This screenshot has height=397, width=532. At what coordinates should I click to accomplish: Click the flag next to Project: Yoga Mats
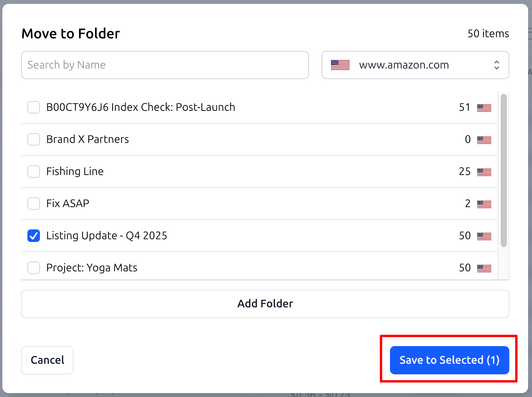pyautogui.click(x=484, y=268)
